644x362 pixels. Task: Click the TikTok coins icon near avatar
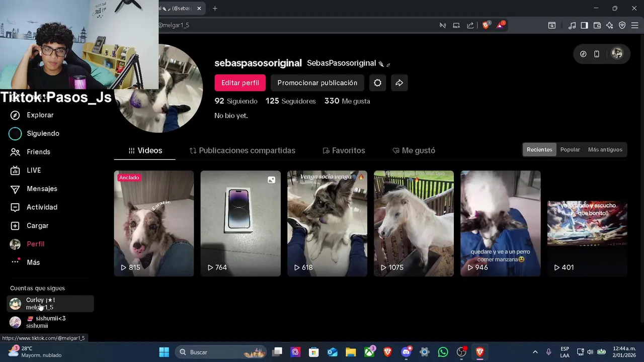[583, 54]
